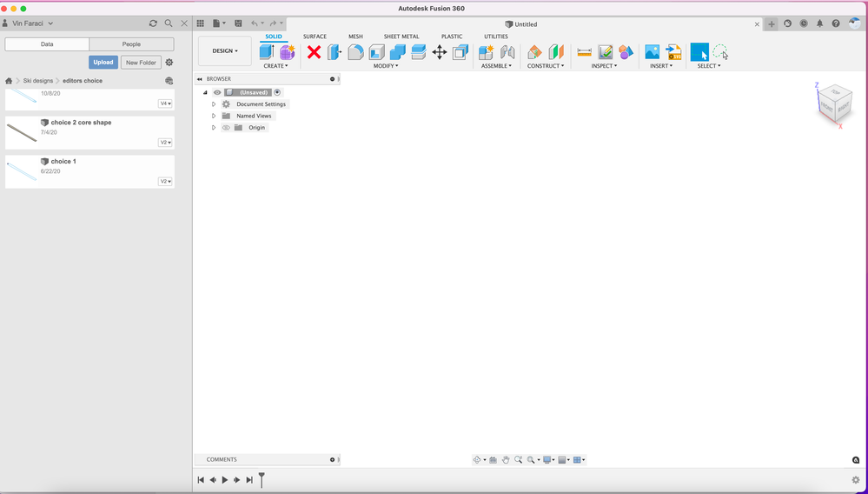The image size is (868, 494).
Task: Open the Measure ruler tool
Action: 584,52
